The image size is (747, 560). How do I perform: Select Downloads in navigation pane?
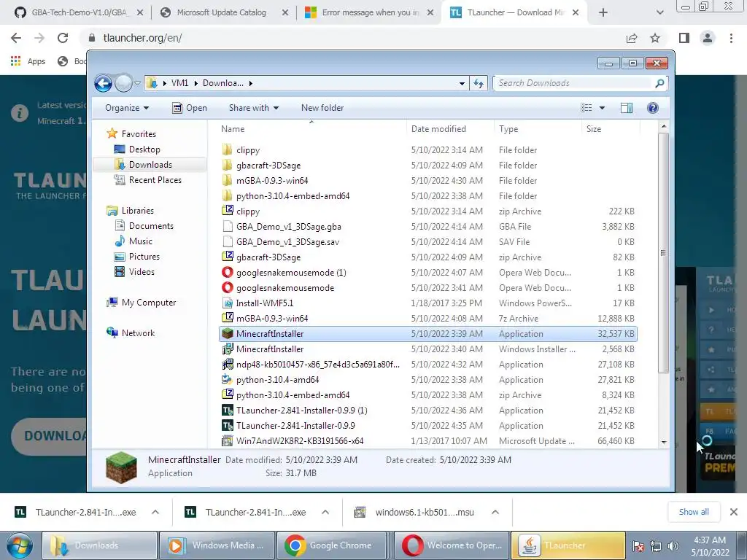(150, 165)
